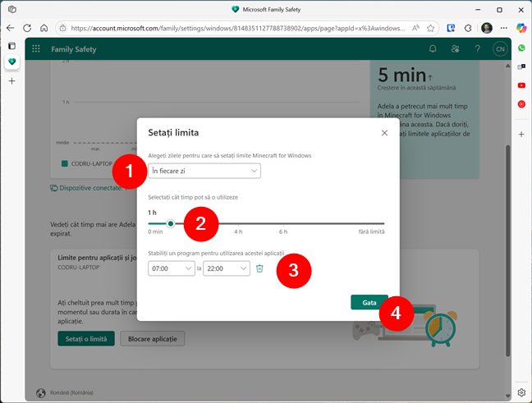Go back to the previous page
The height and width of the screenshot is (403, 532).
pos(10,28)
